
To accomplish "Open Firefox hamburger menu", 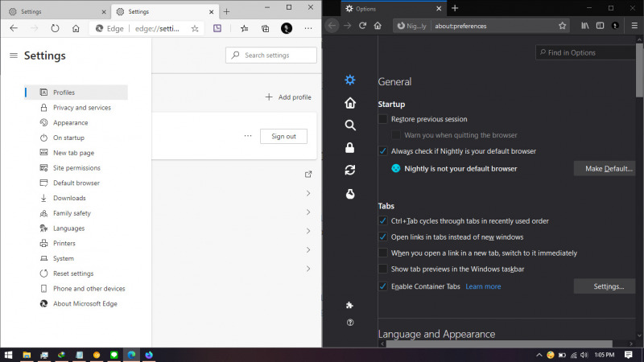I will (x=634, y=26).
